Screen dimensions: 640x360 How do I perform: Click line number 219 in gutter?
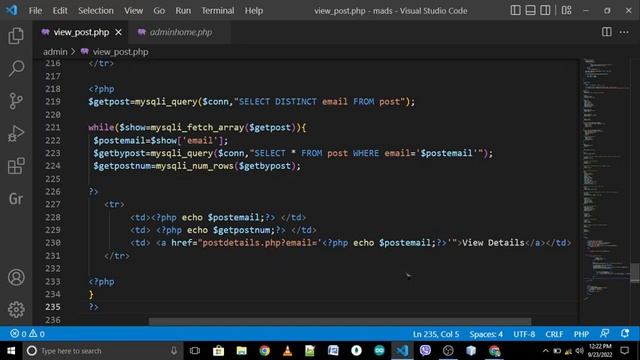[53, 102]
